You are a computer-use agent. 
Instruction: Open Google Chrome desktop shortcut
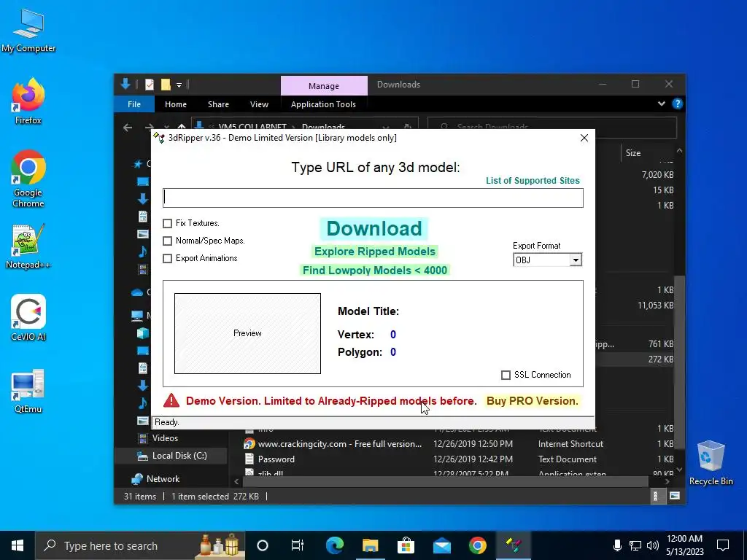tap(28, 179)
